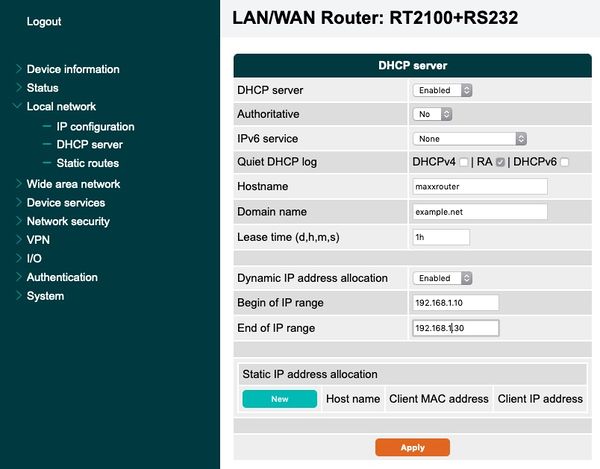The image size is (600, 469).
Task: Open the Authentication menu item
Action: coord(62,277)
